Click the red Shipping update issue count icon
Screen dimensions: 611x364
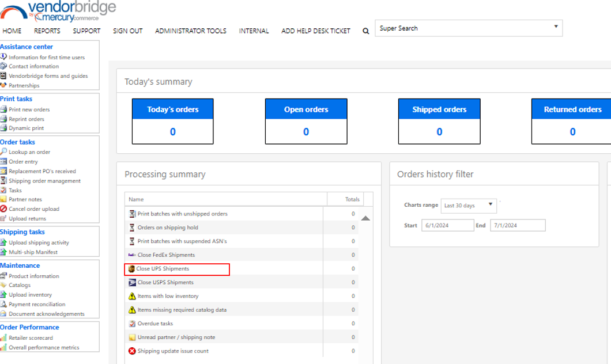click(132, 351)
